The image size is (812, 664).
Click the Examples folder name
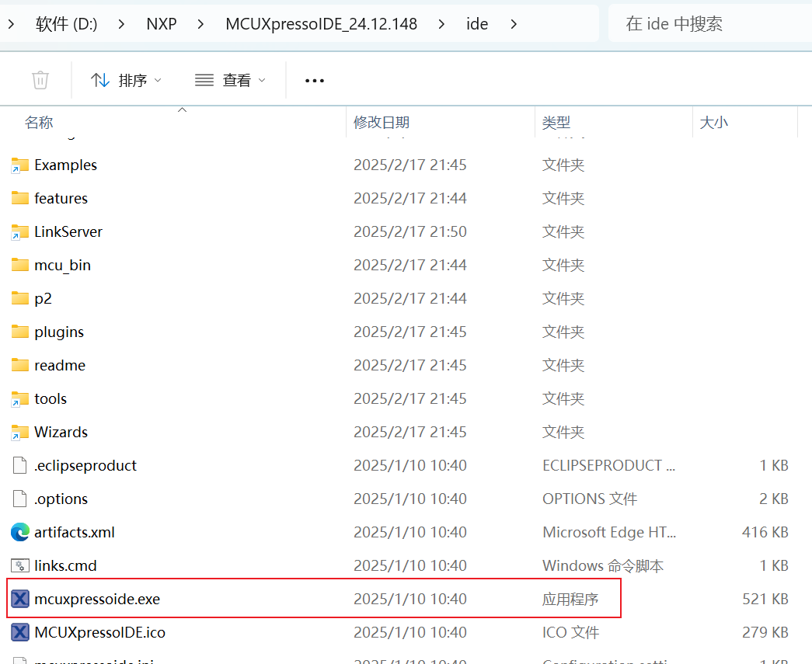[66, 165]
